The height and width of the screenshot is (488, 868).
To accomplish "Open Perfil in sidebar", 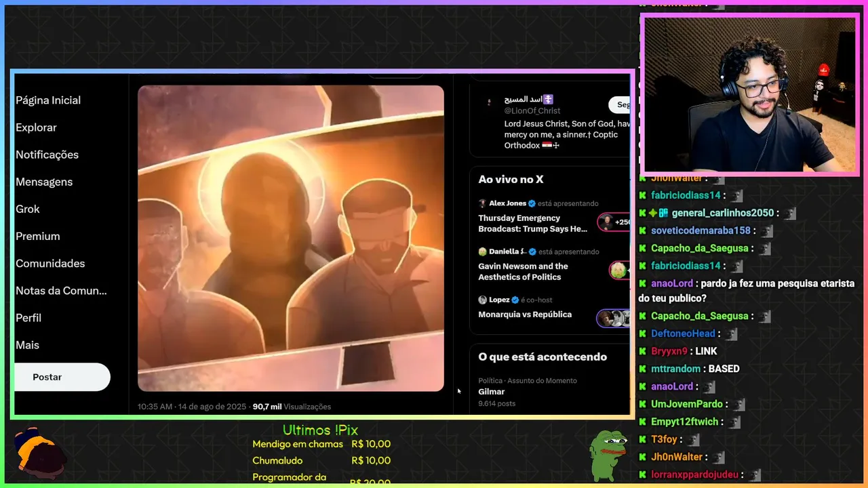I will coord(28,317).
